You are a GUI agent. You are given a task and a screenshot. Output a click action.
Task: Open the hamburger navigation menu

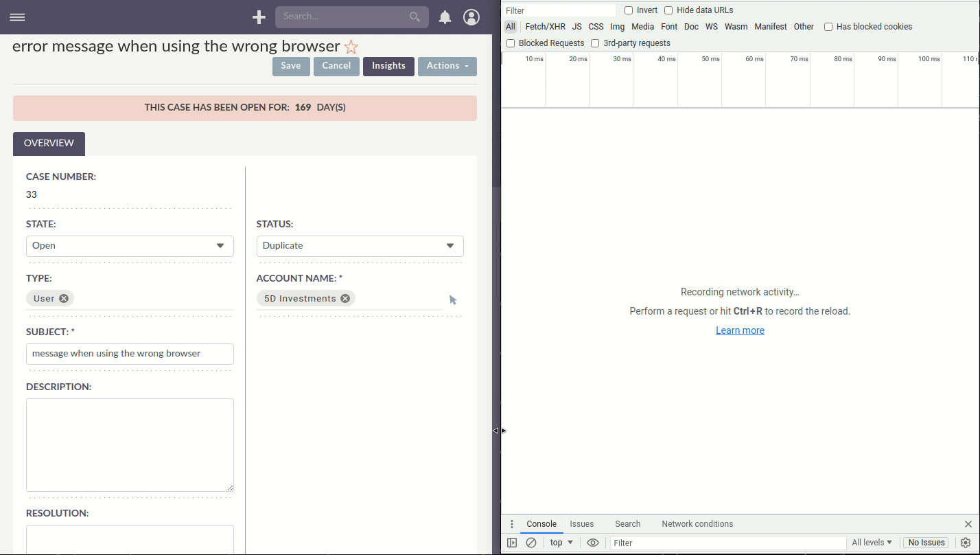17,17
